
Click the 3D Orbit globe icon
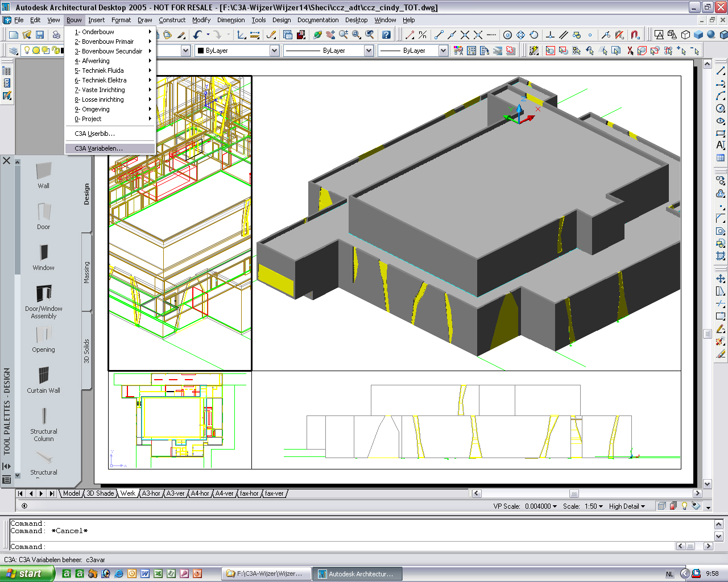[317, 35]
